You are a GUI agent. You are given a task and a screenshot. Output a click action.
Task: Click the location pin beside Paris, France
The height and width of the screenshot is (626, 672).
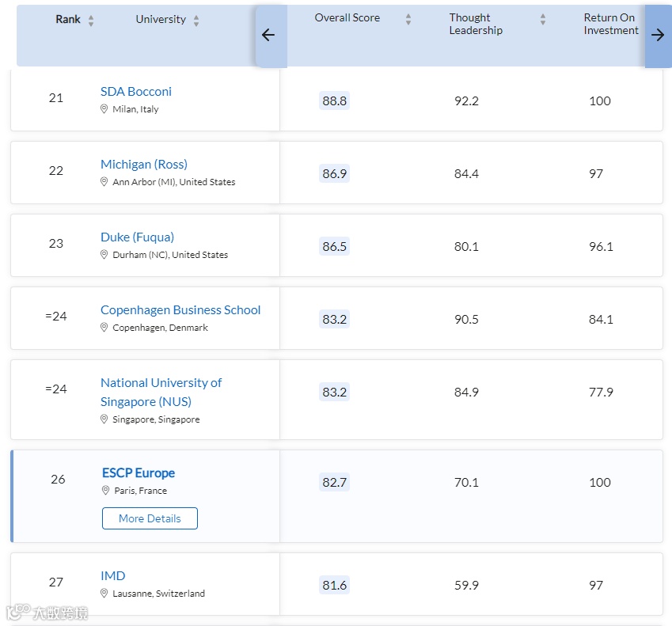pyautogui.click(x=106, y=490)
